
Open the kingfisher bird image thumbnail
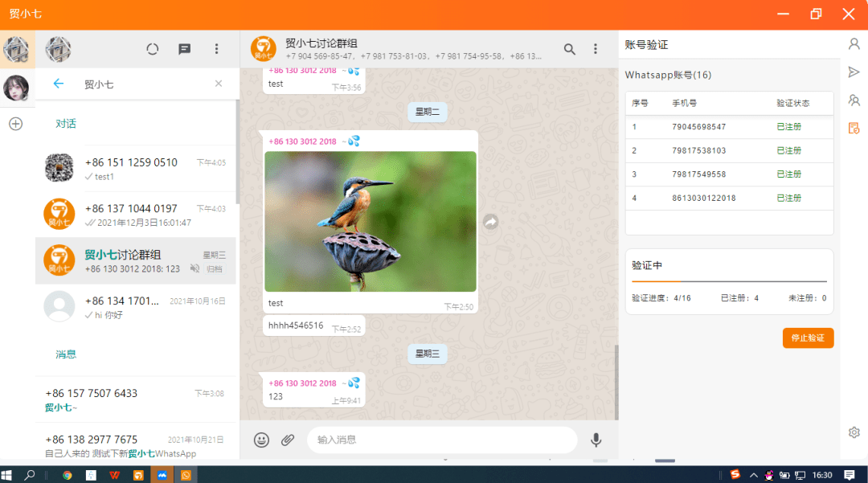pyautogui.click(x=371, y=221)
